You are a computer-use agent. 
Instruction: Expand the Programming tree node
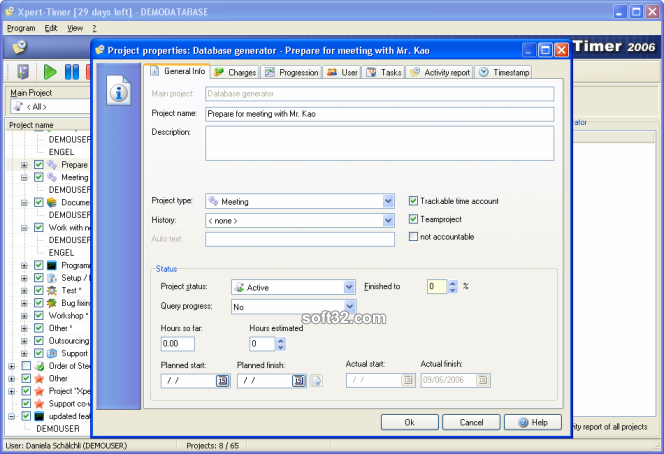(x=24, y=266)
